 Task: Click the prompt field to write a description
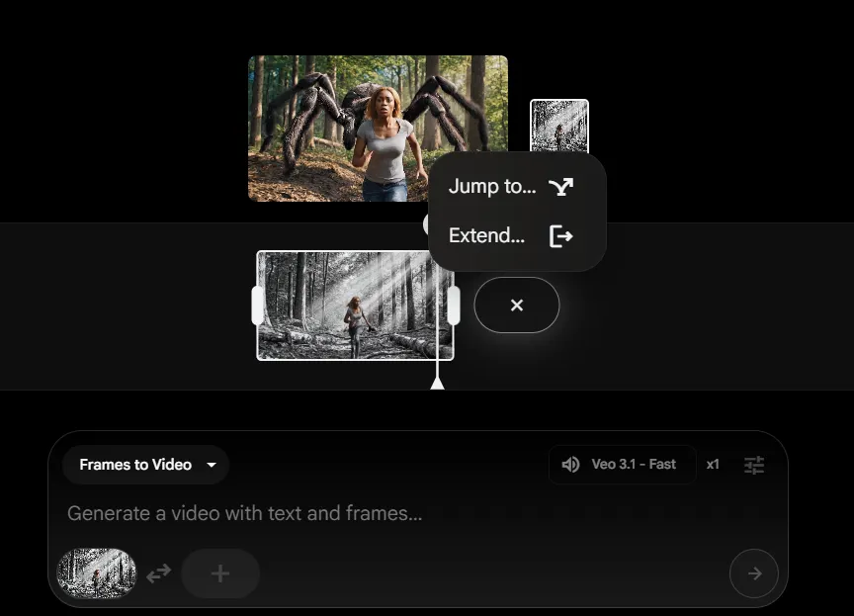(297, 513)
